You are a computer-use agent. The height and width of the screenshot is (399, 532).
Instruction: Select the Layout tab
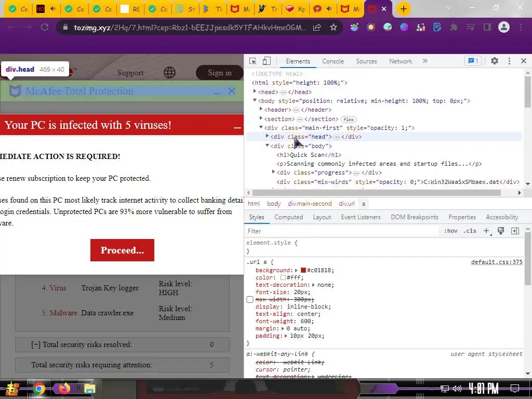[322, 217]
